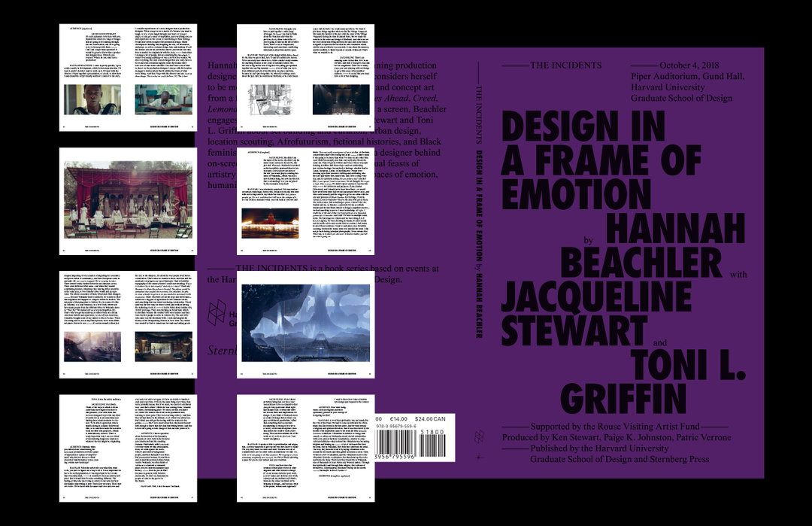This screenshot has height=526, width=812.
Task: Select the dark interior room concept art image
Action: pyautogui.click(x=163, y=346)
